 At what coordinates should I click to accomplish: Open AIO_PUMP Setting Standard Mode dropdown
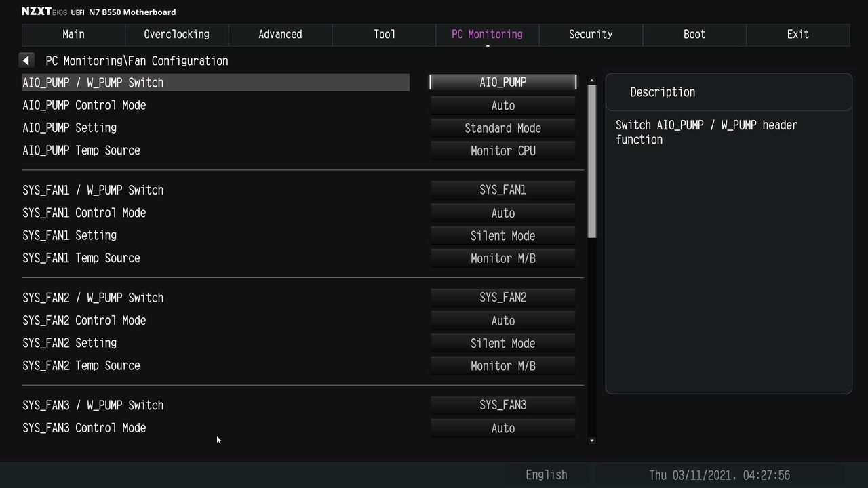(503, 128)
